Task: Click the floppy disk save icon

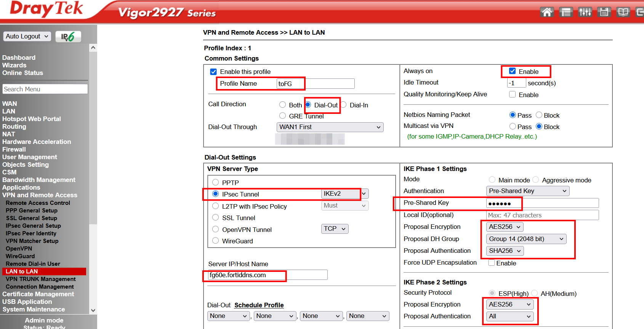Action: pyautogui.click(x=604, y=12)
